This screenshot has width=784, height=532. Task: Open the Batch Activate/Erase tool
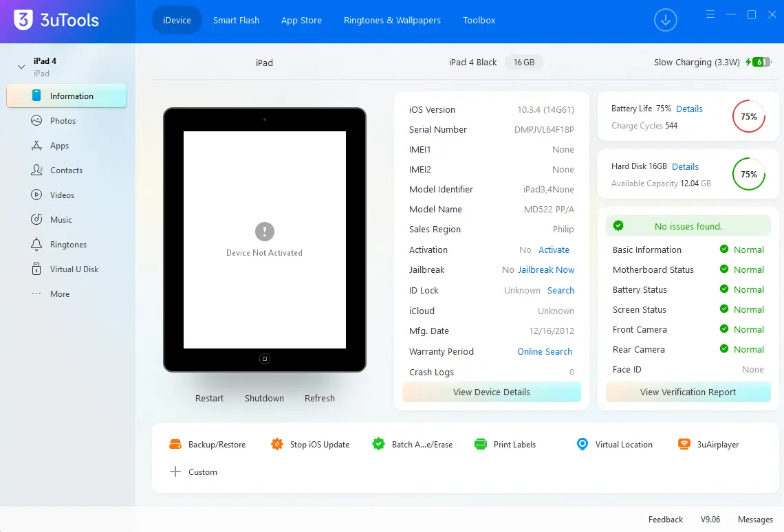click(413, 444)
